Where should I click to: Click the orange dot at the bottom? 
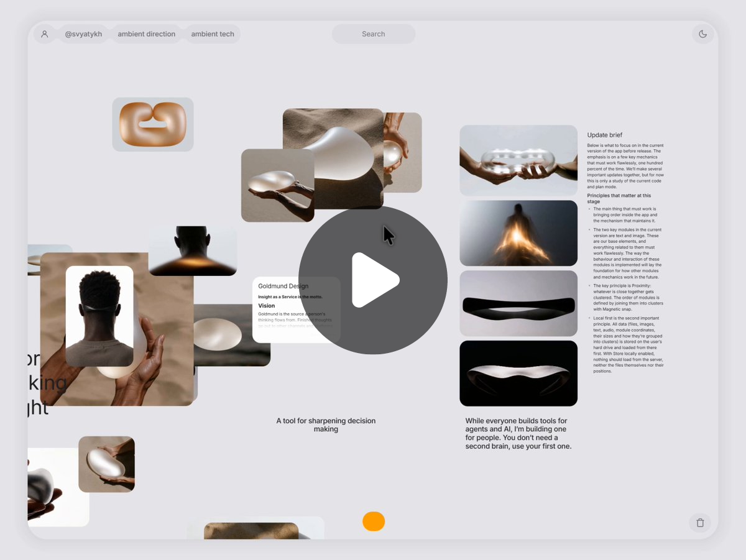374,521
